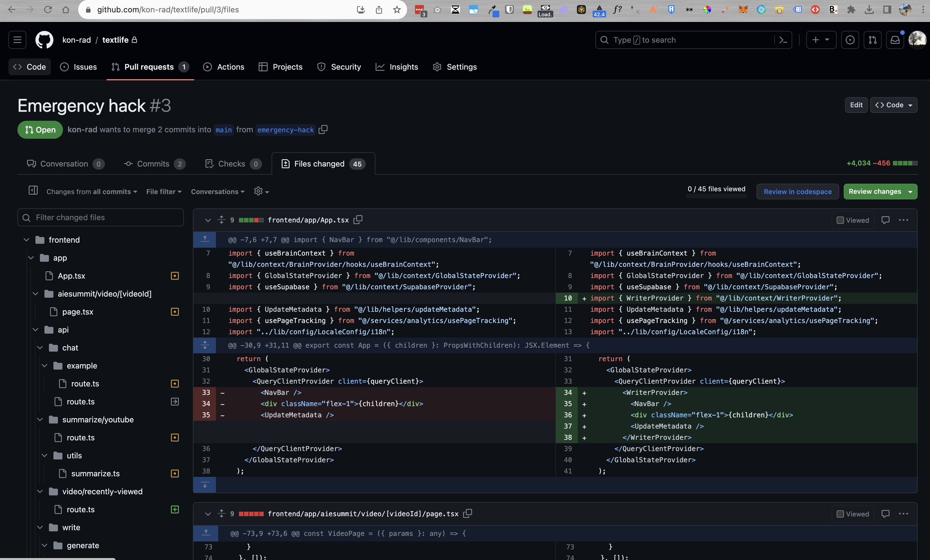Comment on App.tsx file icon

(x=886, y=220)
